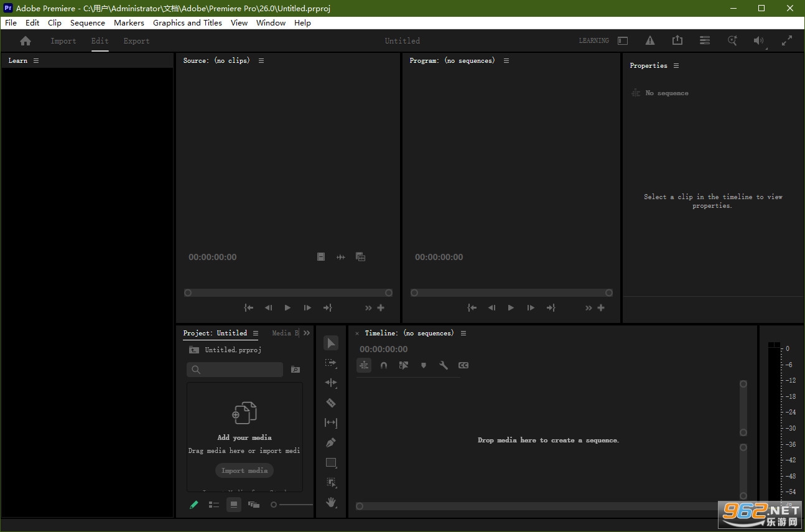This screenshot has height=532, width=805.
Task: Switch to the Export tab
Action: click(x=136, y=41)
